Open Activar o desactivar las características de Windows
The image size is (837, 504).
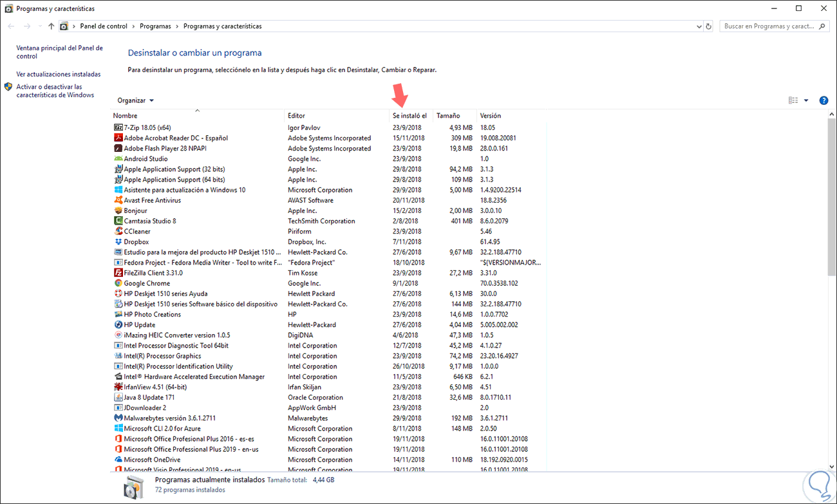point(55,91)
